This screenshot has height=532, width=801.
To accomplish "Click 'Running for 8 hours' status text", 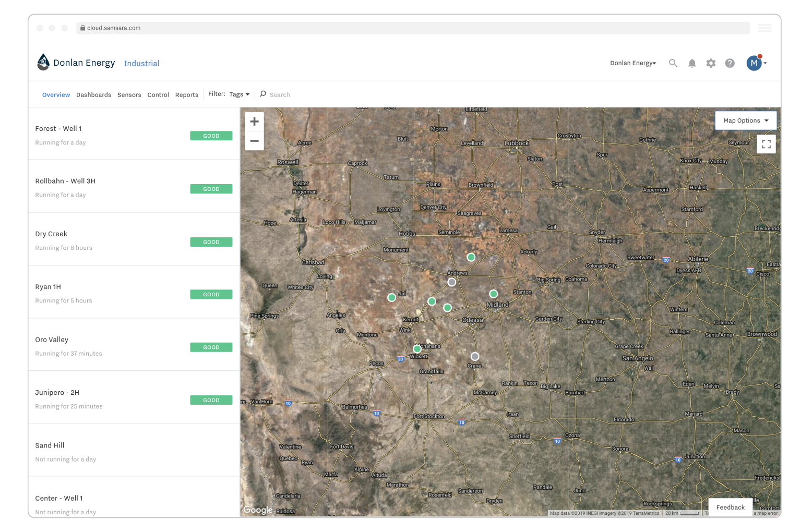I will [64, 248].
